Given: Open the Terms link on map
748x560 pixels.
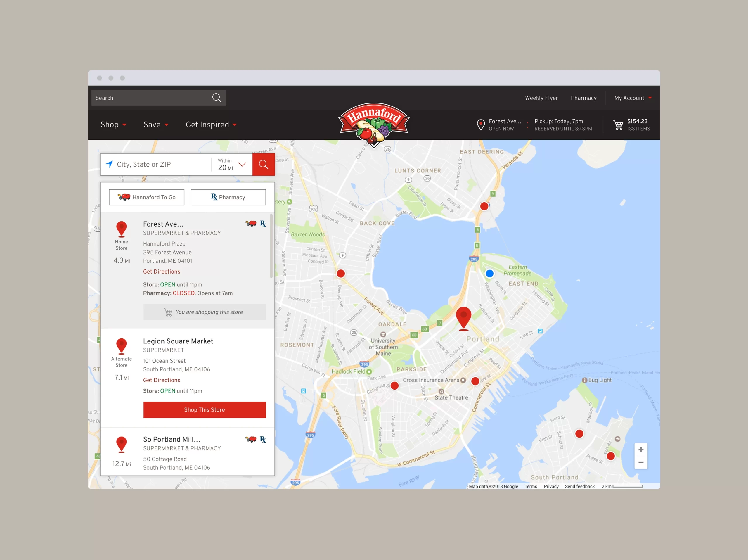Looking at the screenshot, I should (531, 486).
